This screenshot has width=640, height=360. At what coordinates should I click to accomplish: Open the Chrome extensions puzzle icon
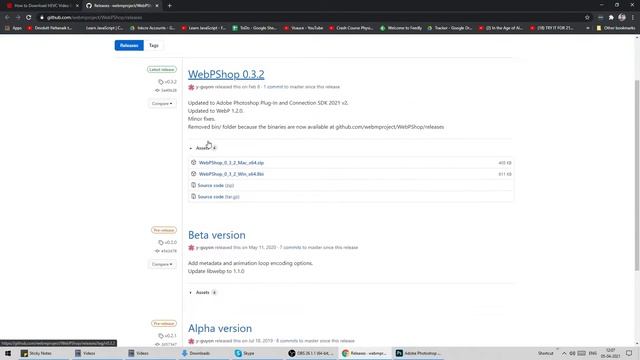(611, 18)
